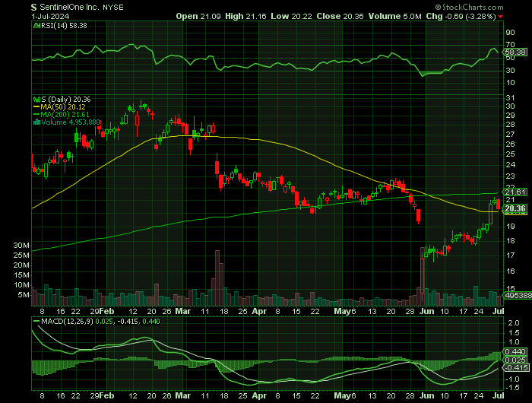The height and width of the screenshot is (403, 532).
Task: Click the green MA(200) legend line swatch
Action: pyautogui.click(x=36, y=115)
